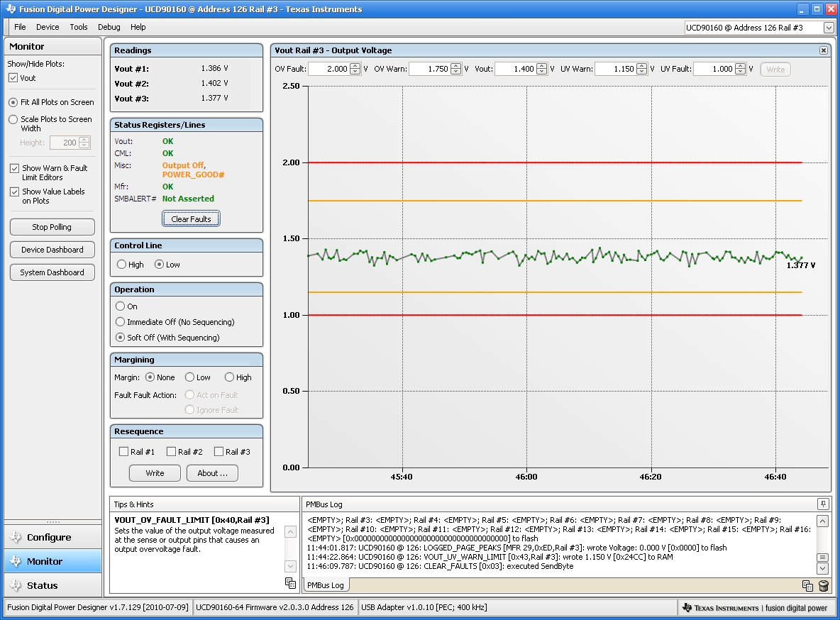
Task: Click the TI icon beside Configure in sidebar
Action: click(15, 537)
